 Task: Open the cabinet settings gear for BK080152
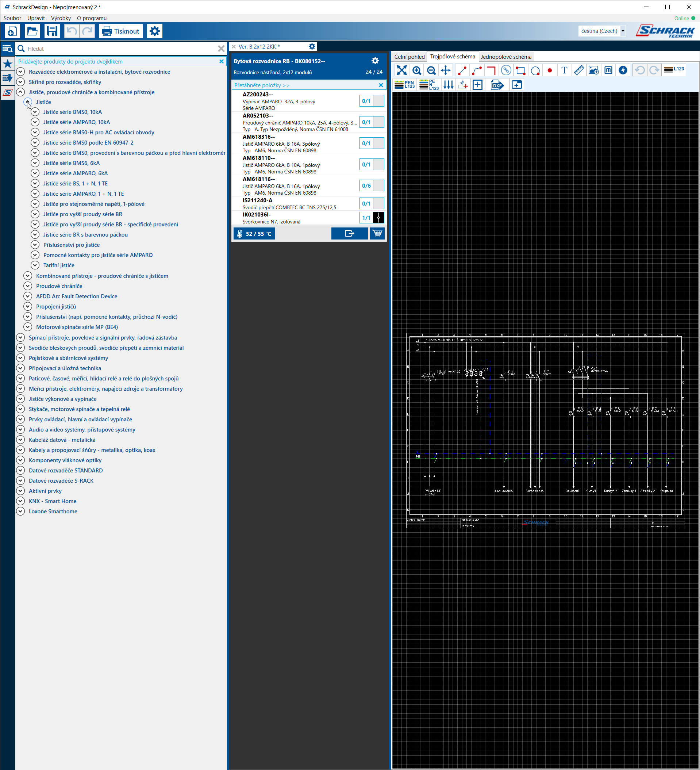pos(375,61)
